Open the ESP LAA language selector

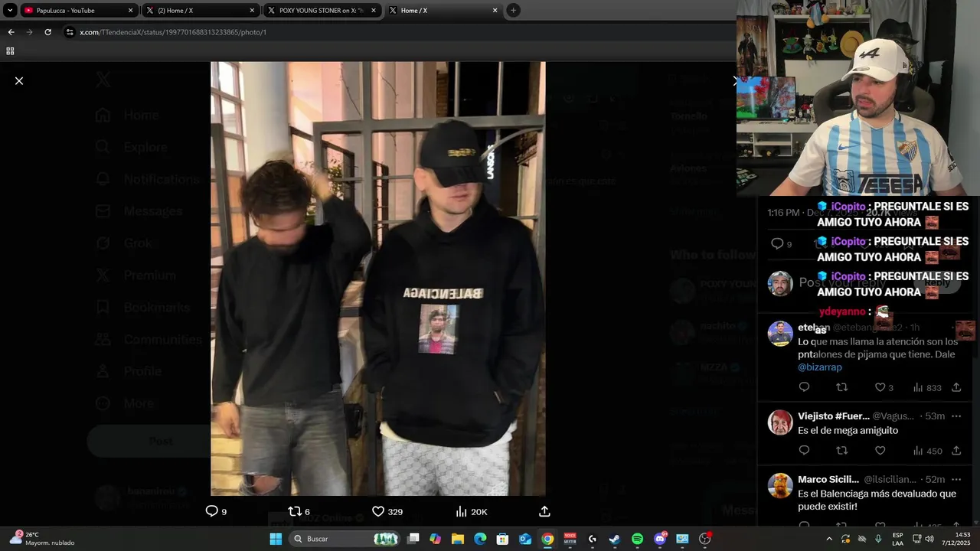[897, 539]
